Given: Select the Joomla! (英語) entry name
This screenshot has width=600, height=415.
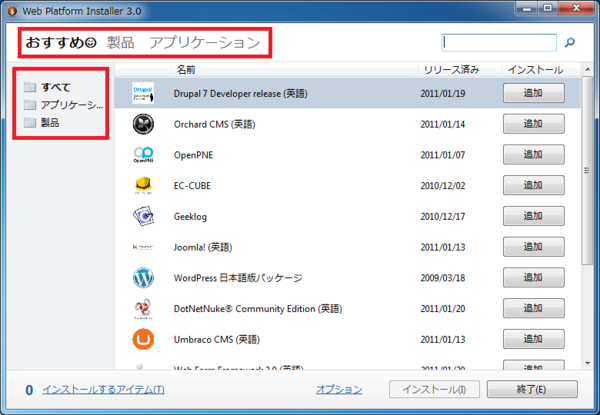Looking at the screenshot, I should [203, 247].
